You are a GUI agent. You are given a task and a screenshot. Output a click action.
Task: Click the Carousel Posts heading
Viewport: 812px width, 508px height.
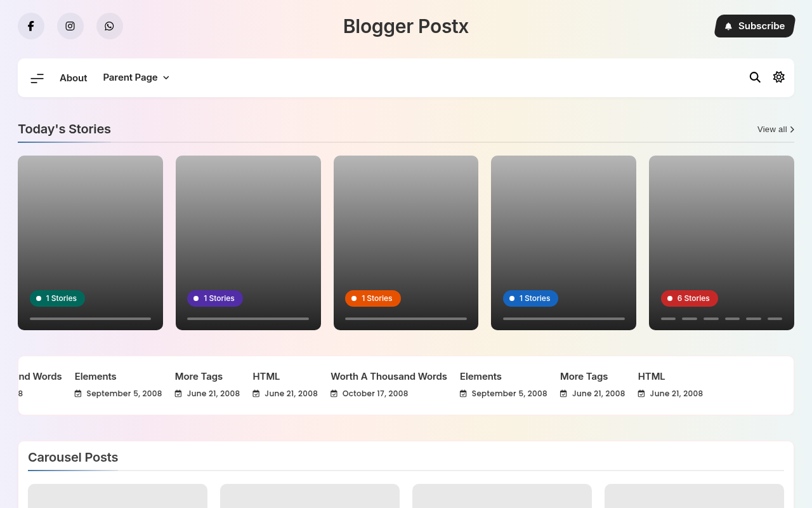(73, 457)
